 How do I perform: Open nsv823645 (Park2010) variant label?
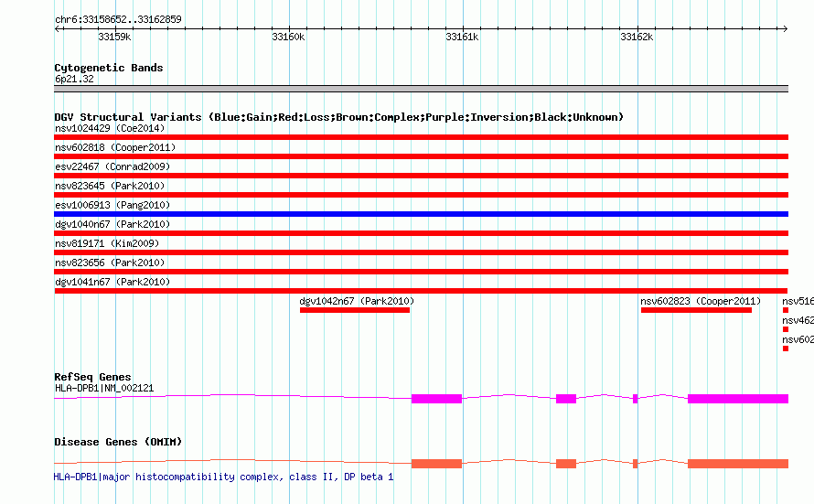[110, 186]
